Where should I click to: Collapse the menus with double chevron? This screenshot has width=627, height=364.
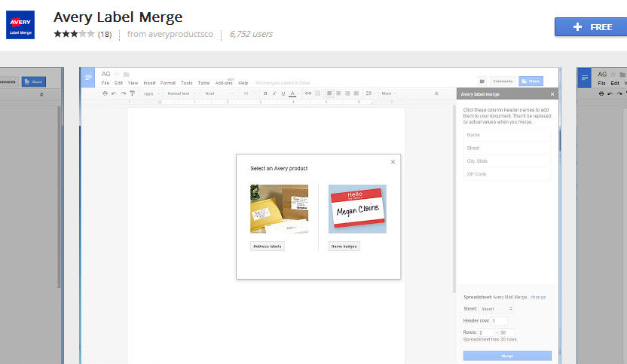coord(436,93)
